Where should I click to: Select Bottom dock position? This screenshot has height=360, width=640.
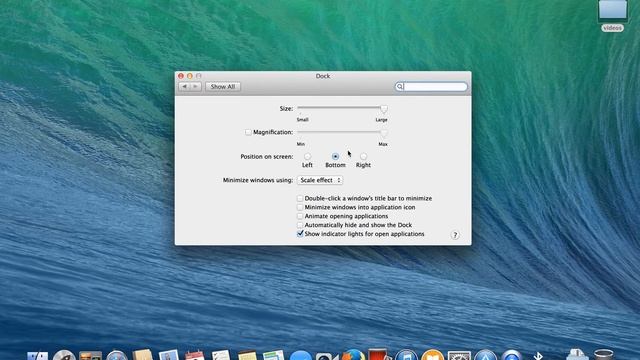(x=335, y=156)
